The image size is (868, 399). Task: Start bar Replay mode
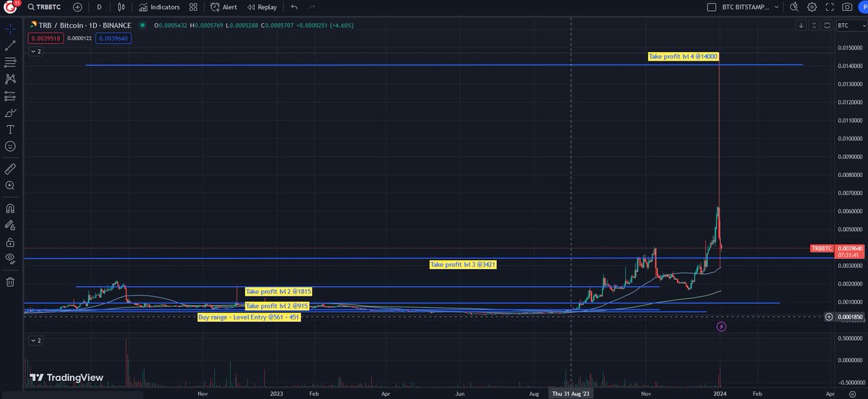pyautogui.click(x=261, y=7)
